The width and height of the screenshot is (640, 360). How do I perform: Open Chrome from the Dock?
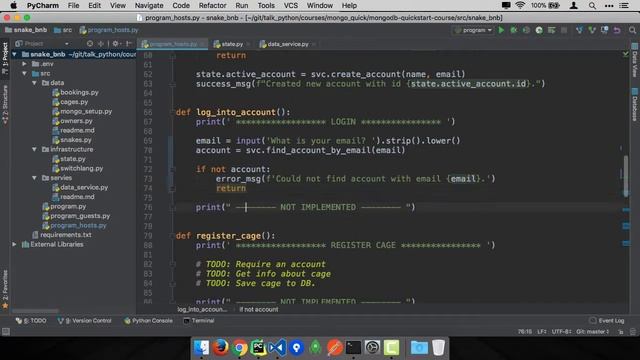(240, 348)
